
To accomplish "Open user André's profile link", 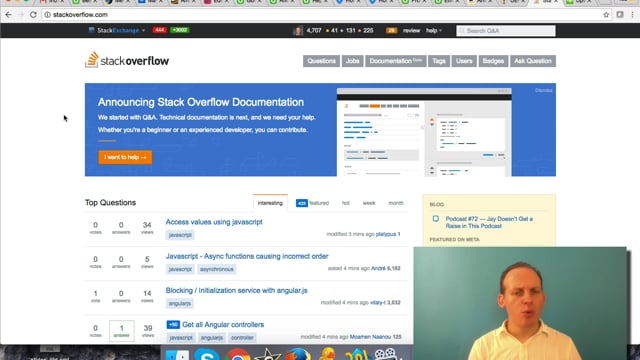I will [378, 269].
